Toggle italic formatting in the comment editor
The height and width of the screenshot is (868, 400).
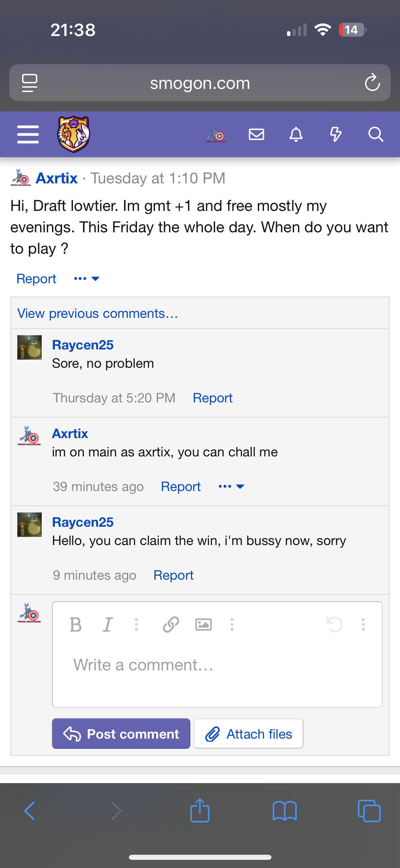(x=108, y=625)
